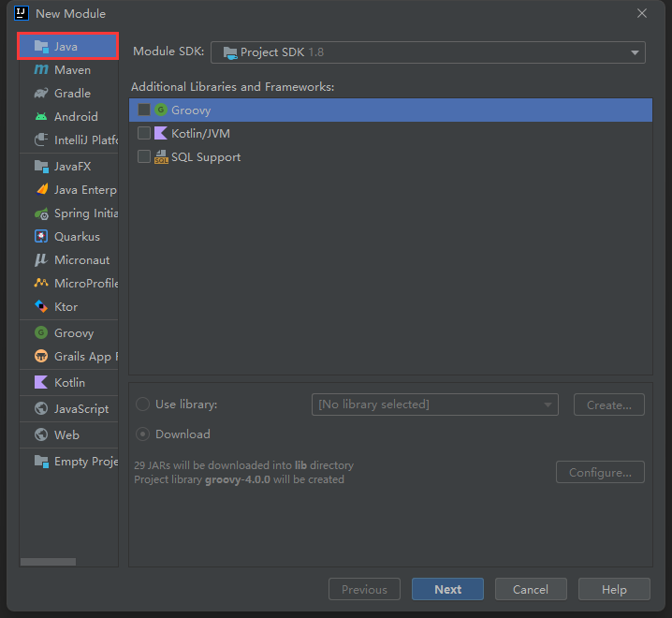Click the Groovy framework icon in list

click(x=161, y=110)
